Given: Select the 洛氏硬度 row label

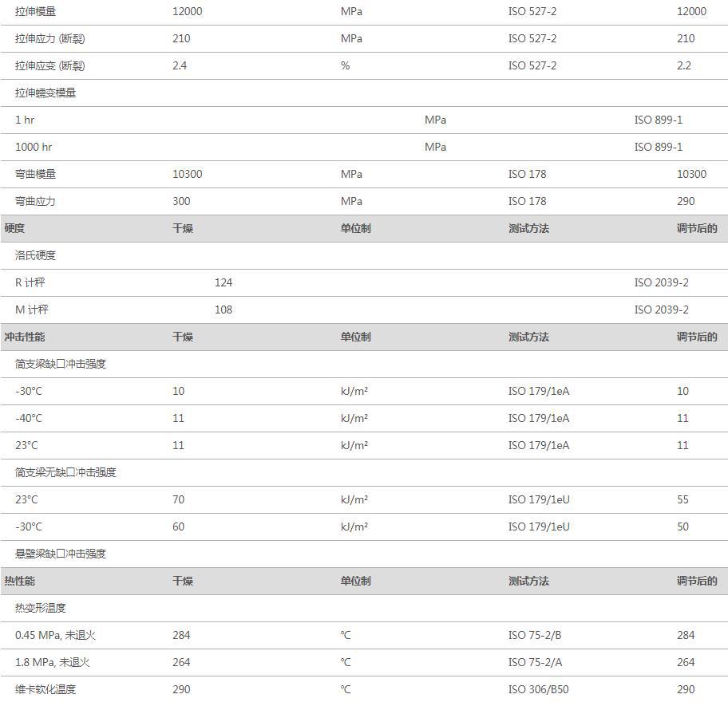Looking at the screenshot, I should click(x=35, y=255).
